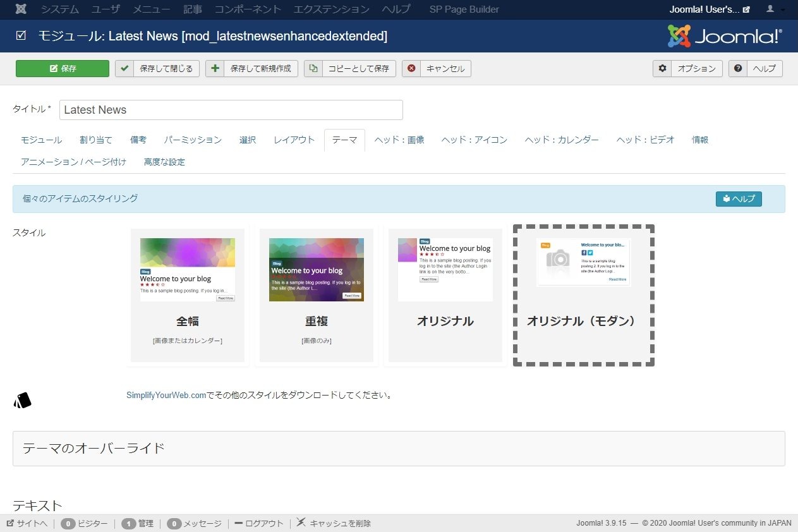798x532 pixels.
Task: Switch to the レイアウト tab
Action: (x=294, y=140)
